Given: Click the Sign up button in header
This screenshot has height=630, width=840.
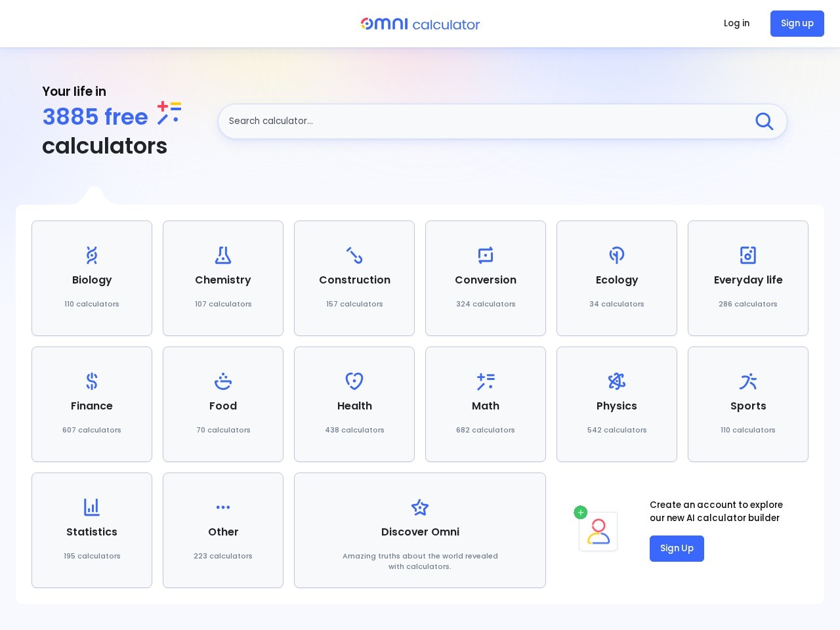Looking at the screenshot, I should (x=797, y=24).
